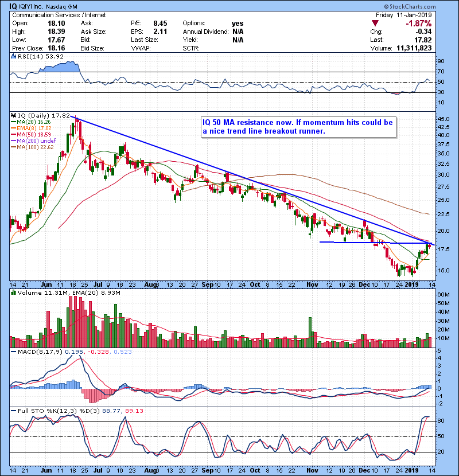Image resolution: width=459 pixels, height=476 pixels.
Task: Click the Volume bars legend icon
Action: pos(13,292)
